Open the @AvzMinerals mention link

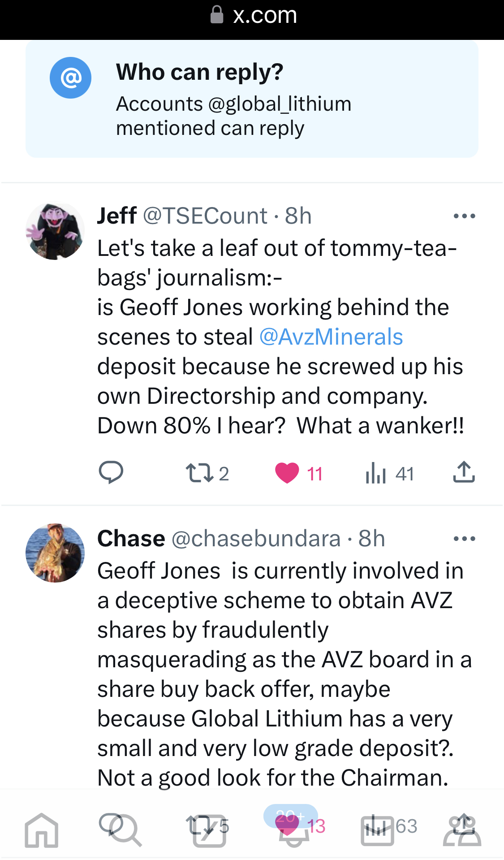[x=331, y=337]
